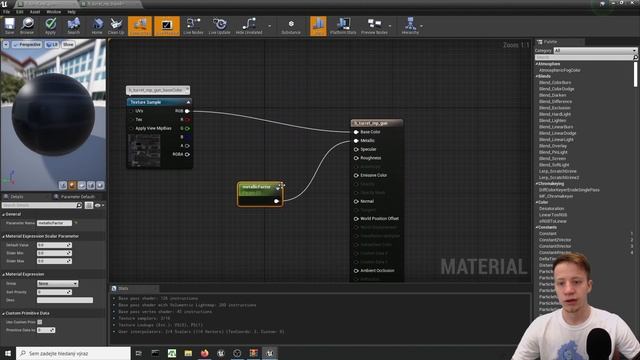Toggle the Live Preview toolbar button
640x360 pixels.
click(x=167, y=26)
